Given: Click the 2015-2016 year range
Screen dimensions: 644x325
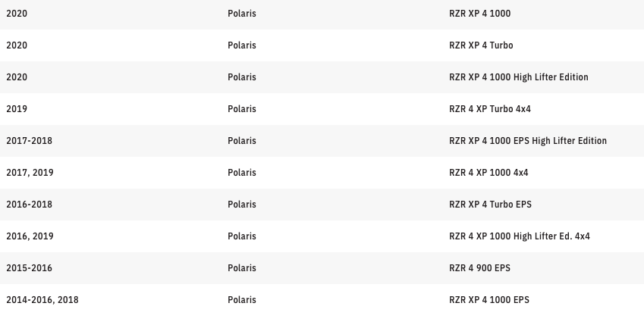Looking at the screenshot, I should click(x=29, y=268).
